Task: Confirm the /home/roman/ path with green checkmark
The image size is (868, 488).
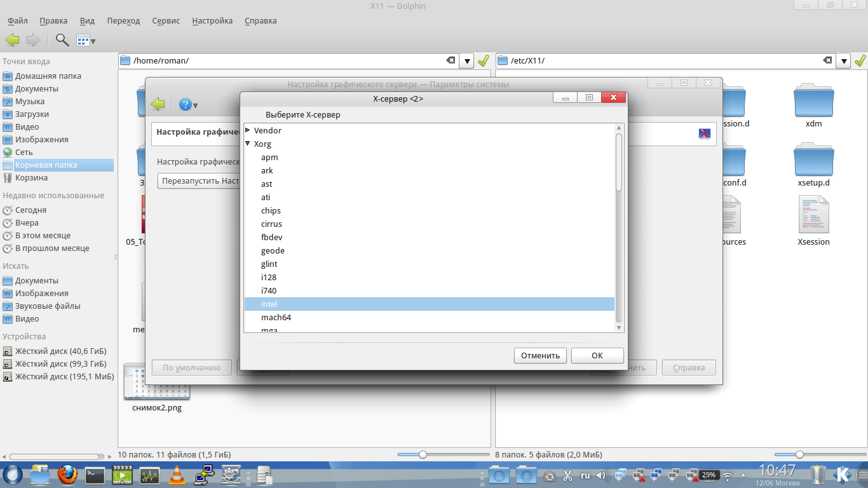Action: [x=484, y=61]
